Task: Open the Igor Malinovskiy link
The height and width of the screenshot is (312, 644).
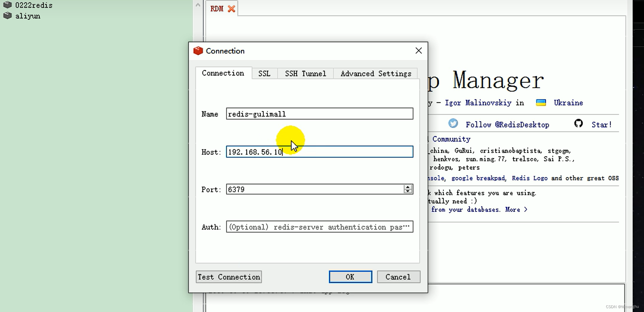Action: [x=478, y=103]
